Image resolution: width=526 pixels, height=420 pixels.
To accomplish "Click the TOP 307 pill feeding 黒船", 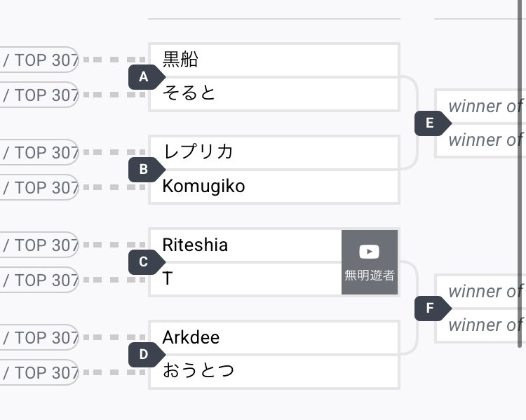I will pos(39,60).
